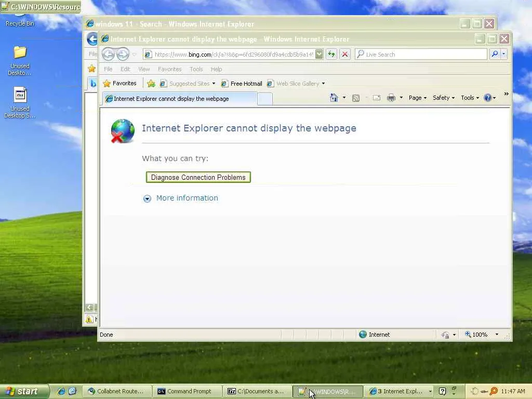Open the zoom level dropdown arrow
Image resolution: width=532 pixels, height=399 pixels.
[497, 335]
